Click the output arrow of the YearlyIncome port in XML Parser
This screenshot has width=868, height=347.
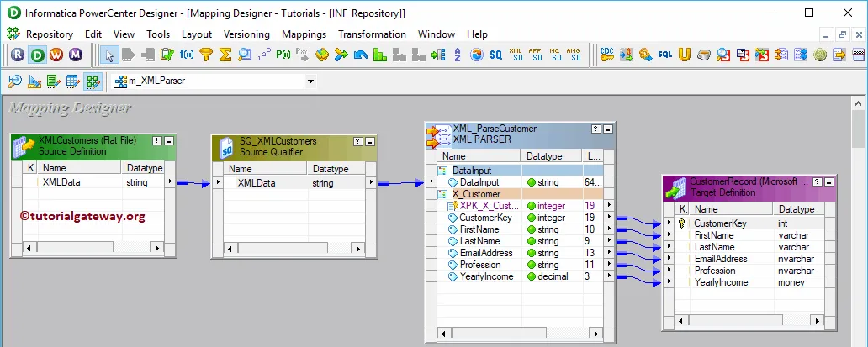point(609,276)
